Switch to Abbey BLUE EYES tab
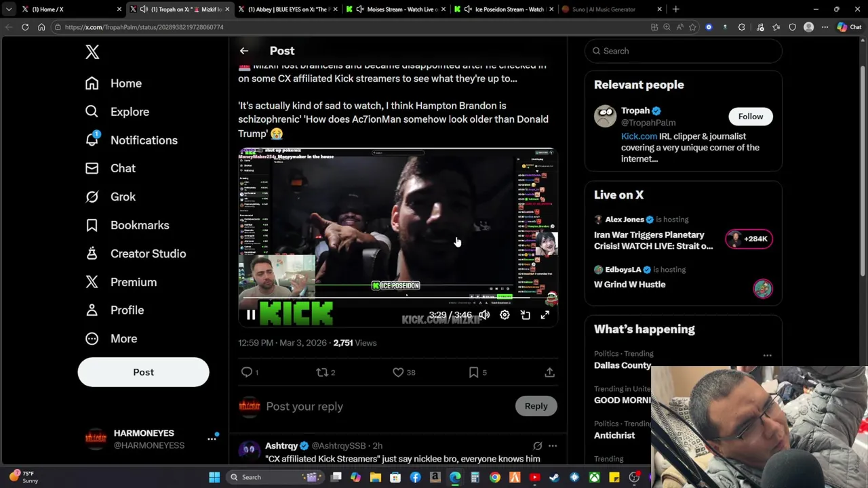 (288, 9)
